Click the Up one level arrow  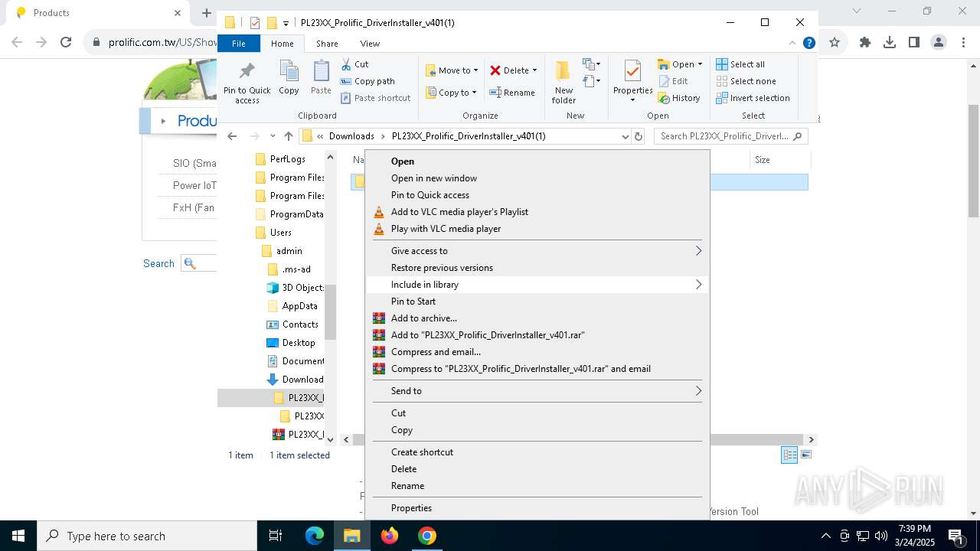click(289, 136)
